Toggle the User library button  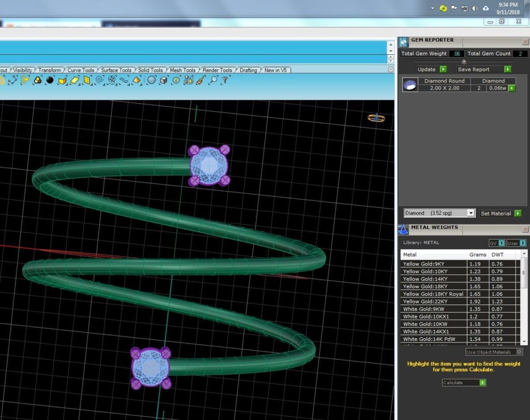[x=517, y=243]
